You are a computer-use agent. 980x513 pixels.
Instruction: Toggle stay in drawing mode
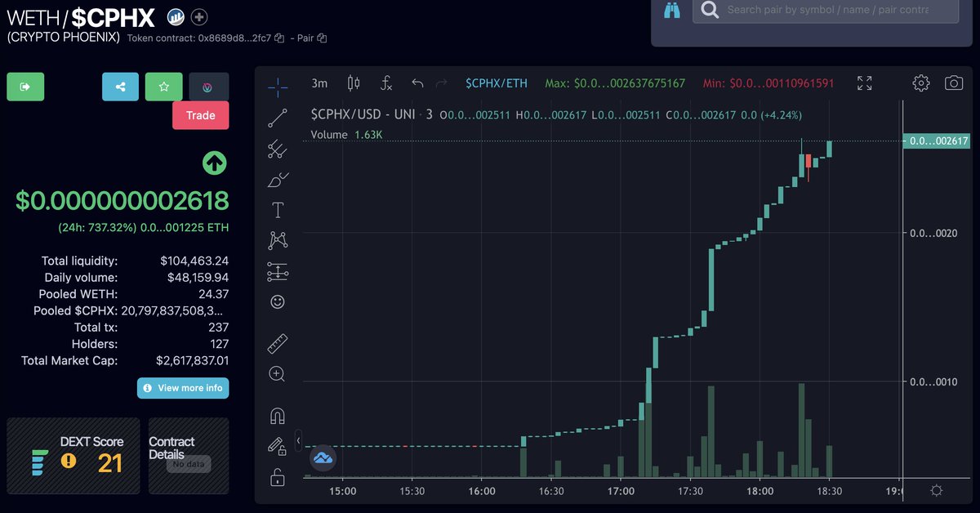pyautogui.click(x=278, y=446)
